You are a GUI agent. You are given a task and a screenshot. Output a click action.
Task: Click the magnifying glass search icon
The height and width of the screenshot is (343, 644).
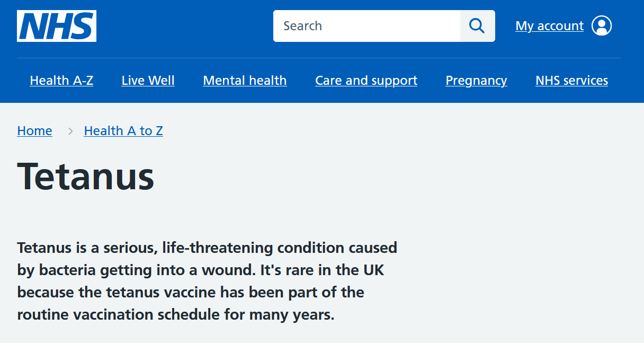(x=476, y=25)
